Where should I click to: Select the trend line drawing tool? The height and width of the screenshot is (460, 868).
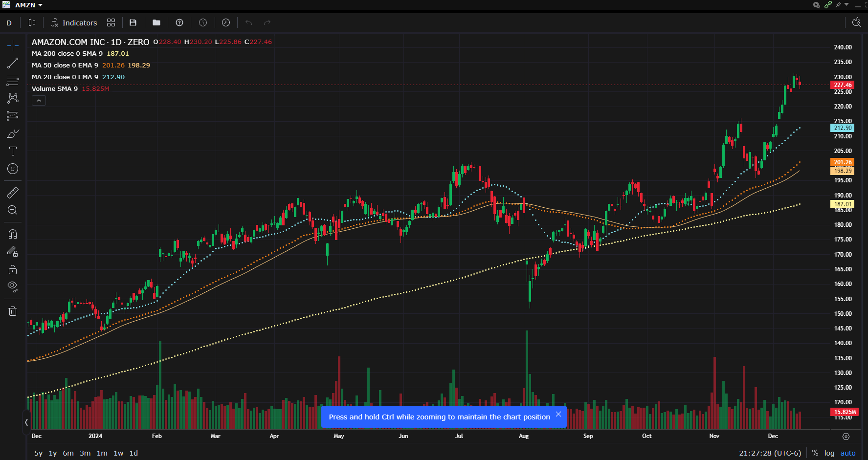[x=13, y=63]
